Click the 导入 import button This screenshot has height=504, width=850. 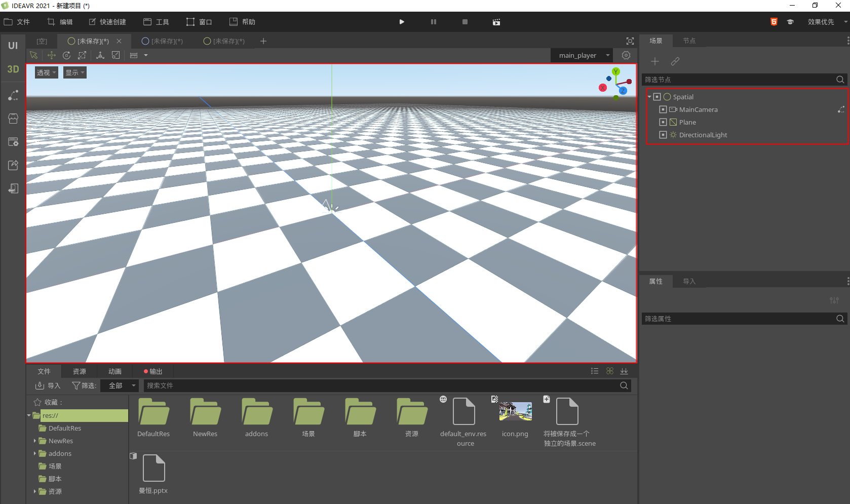[x=48, y=385]
